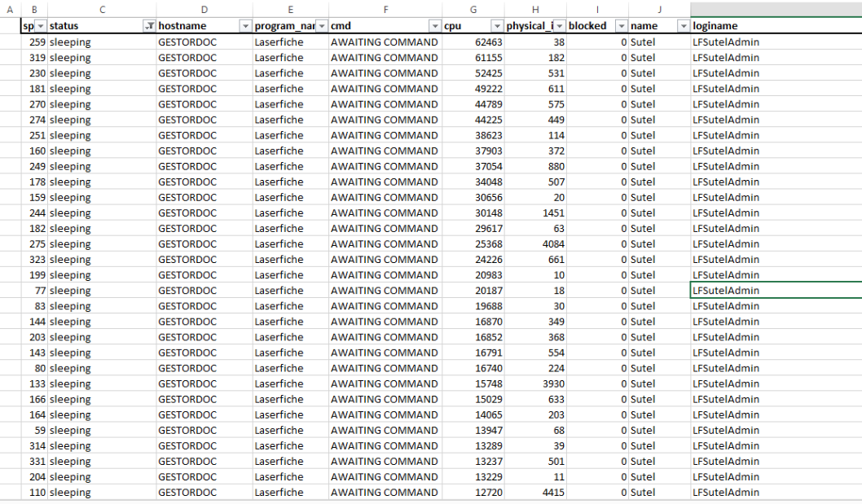Image resolution: width=862 pixels, height=504 pixels.
Task: Select physical_io cell with value 4415
Action: click(x=535, y=493)
